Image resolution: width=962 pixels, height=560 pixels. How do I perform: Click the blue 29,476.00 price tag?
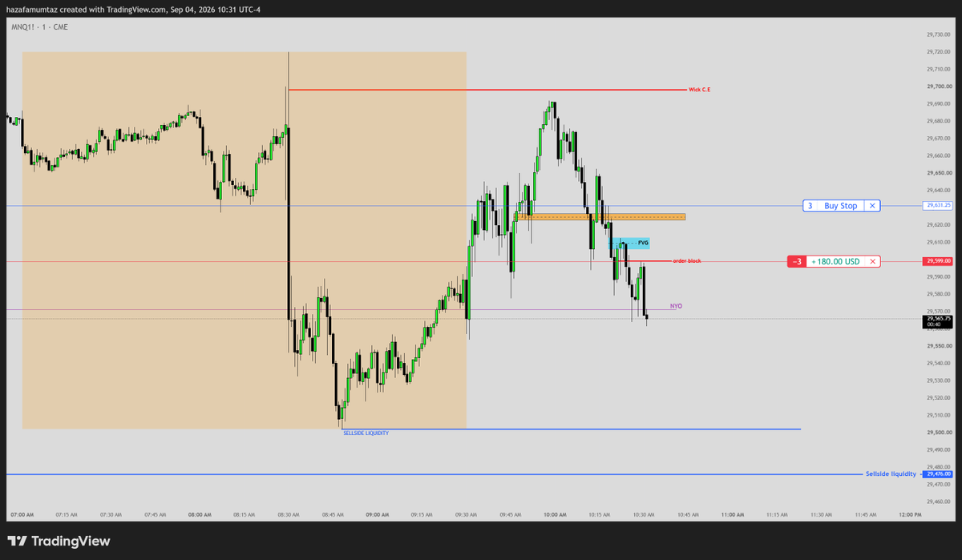point(938,474)
